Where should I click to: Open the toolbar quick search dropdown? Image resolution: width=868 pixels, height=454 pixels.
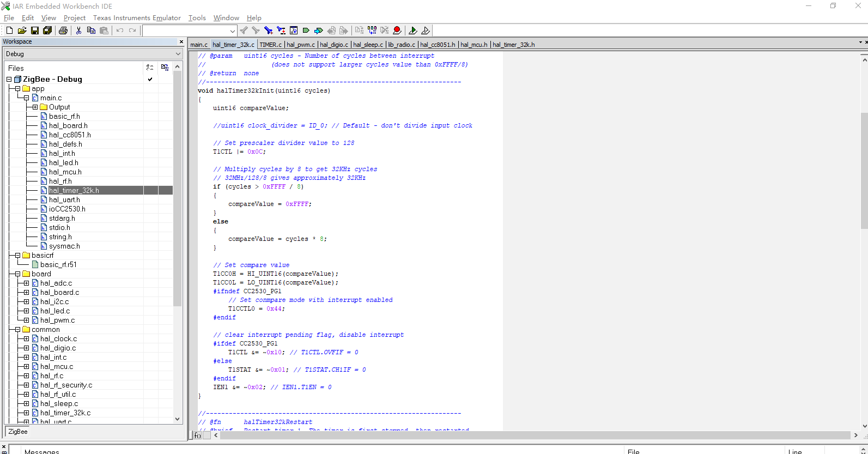pos(233,31)
